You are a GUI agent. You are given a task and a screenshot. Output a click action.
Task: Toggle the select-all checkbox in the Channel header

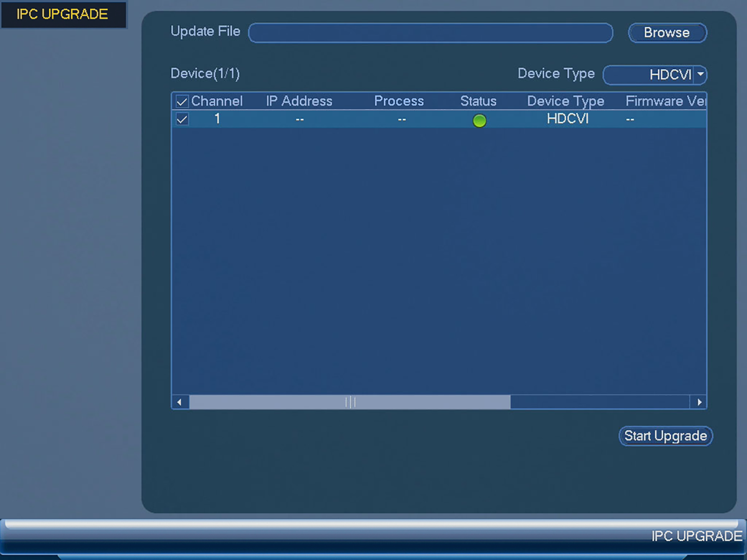(x=182, y=101)
